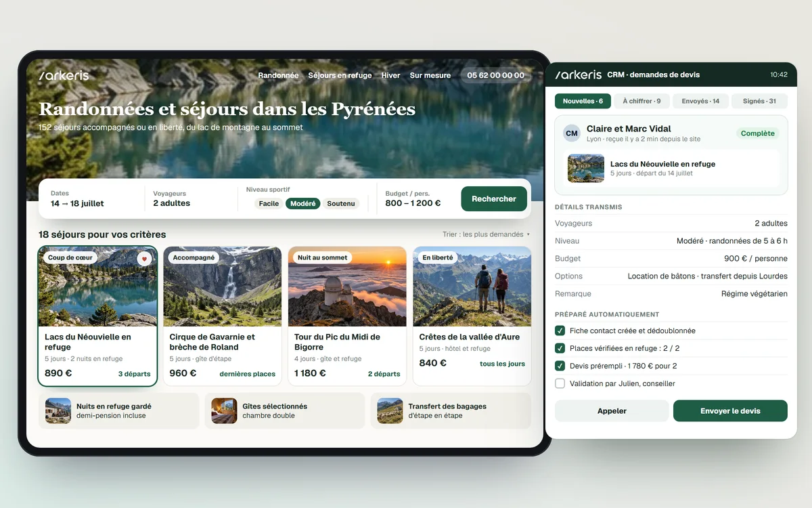
Task: Click the Régime végétarien remark value
Action: pyautogui.click(x=754, y=294)
